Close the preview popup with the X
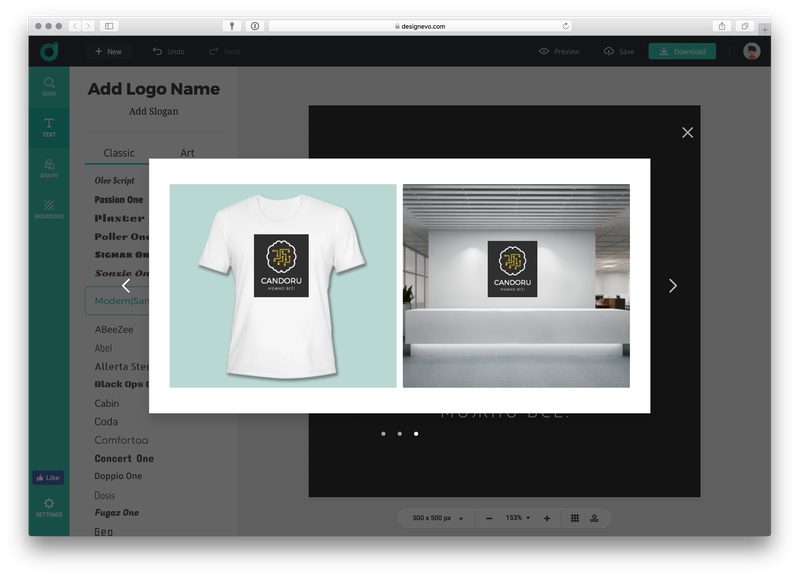Viewport: 800px width, 577px height. tap(687, 133)
